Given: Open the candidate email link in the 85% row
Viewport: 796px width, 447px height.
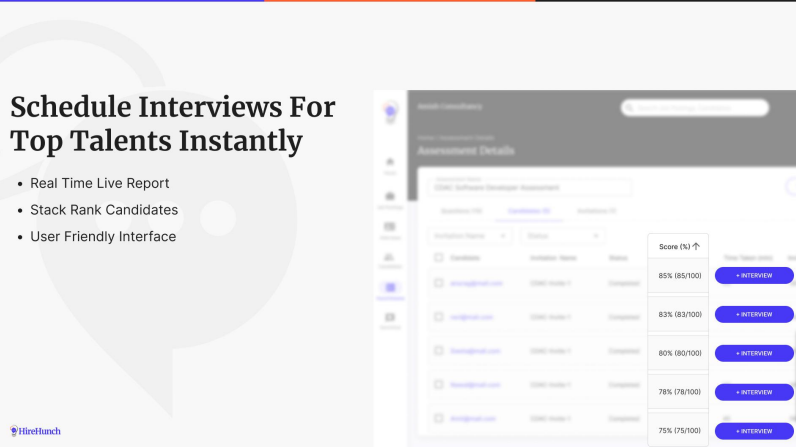Looking at the screenshot, I should [x=476, y=283].
